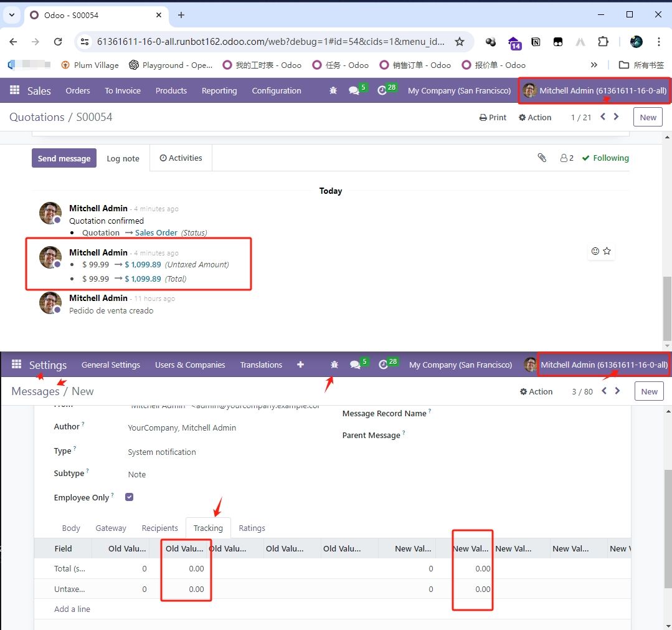
Task: Go to next record in Quotations pager
Action: 617,117
